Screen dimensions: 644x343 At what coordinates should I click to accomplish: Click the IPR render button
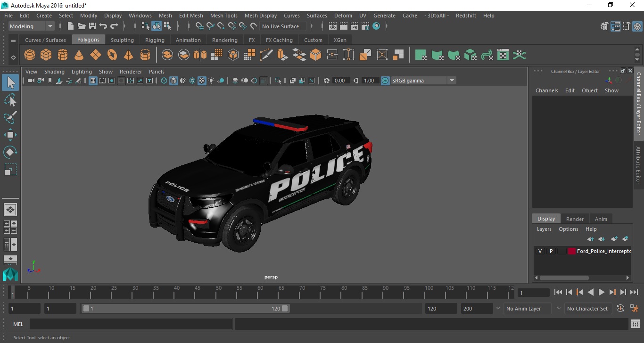coord(355,26)
